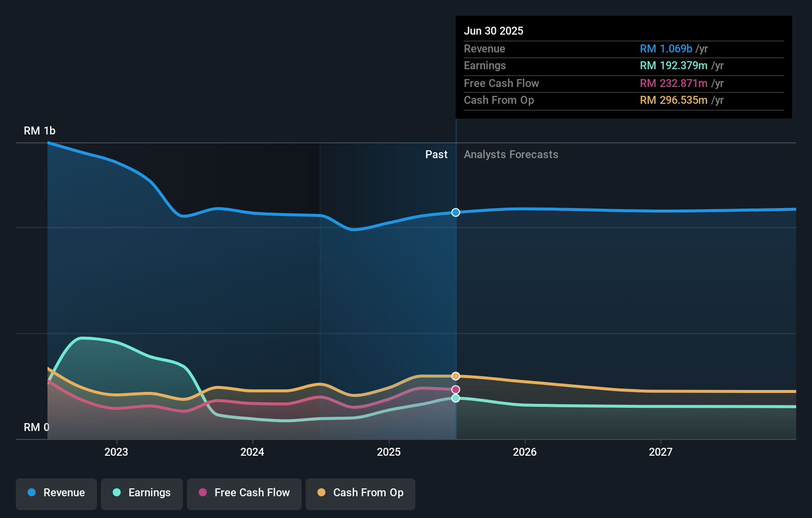Toggle the Revenue series visibility
The width and height of the screenshot is (812, 518).
click(x=56, y=493)
